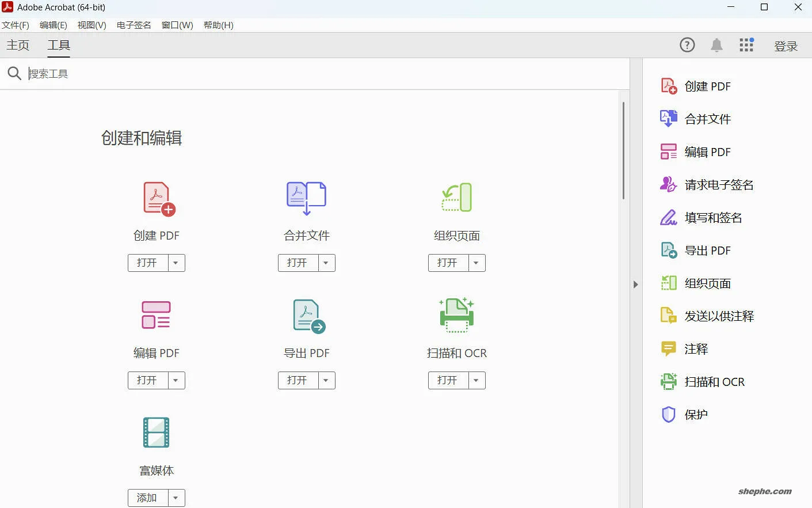Image resolution: width=812 pixels, height=508 pixels.
Task: Click the tools list vertical scrollbar
Action: tap(623, 151)
